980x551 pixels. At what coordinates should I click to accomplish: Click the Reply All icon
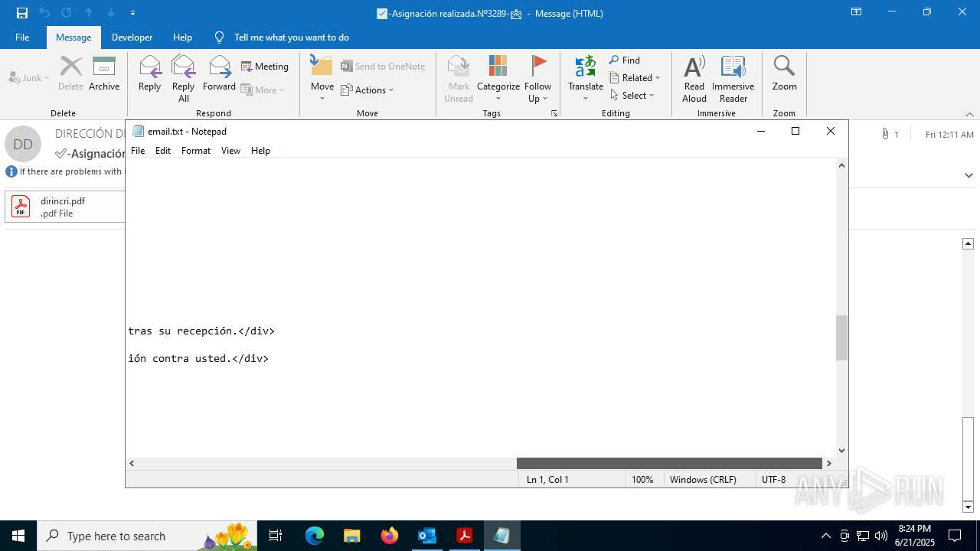[x=183, y=78]
